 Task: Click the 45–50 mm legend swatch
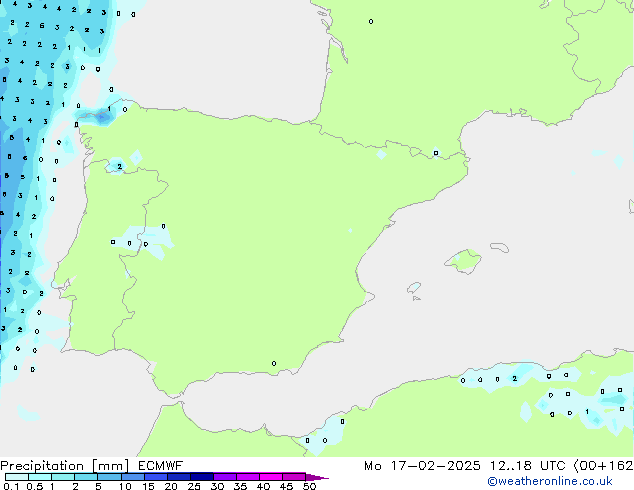(x=294, y=477)
